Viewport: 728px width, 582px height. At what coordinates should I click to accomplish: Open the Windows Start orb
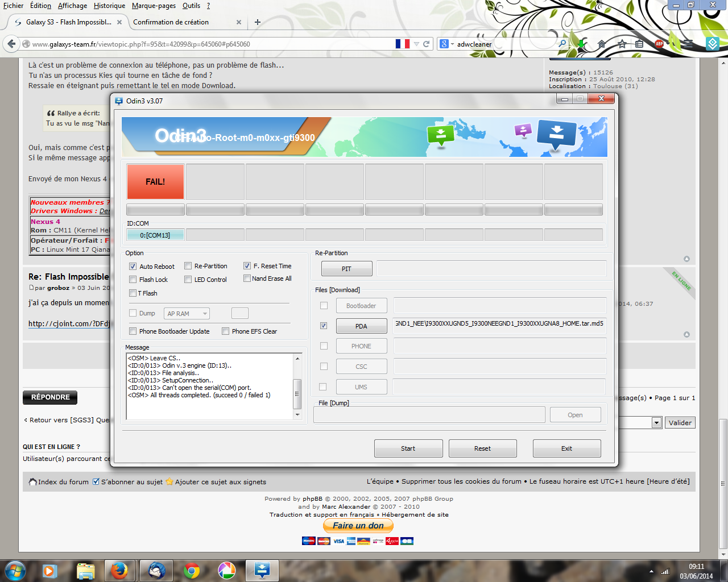pyautogui.click(x=15, y=570)
